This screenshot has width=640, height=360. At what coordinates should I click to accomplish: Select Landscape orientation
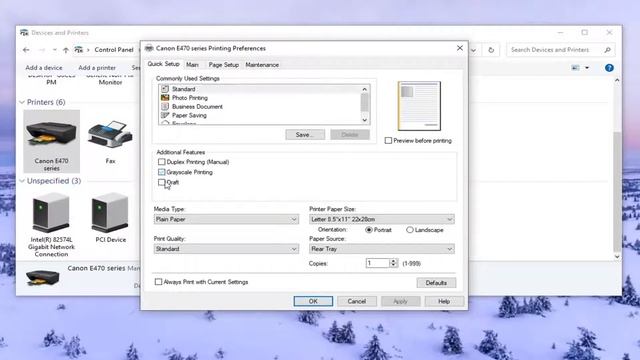coord(409,230)
